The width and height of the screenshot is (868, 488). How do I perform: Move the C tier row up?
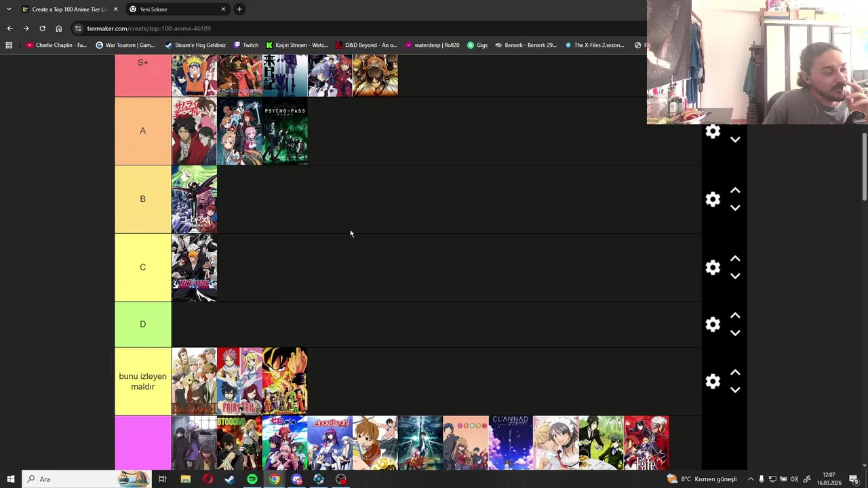point(735,259)
